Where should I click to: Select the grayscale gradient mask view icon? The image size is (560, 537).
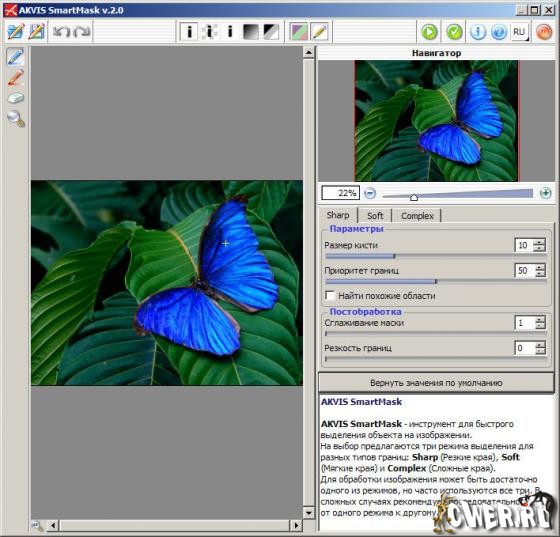250,32
